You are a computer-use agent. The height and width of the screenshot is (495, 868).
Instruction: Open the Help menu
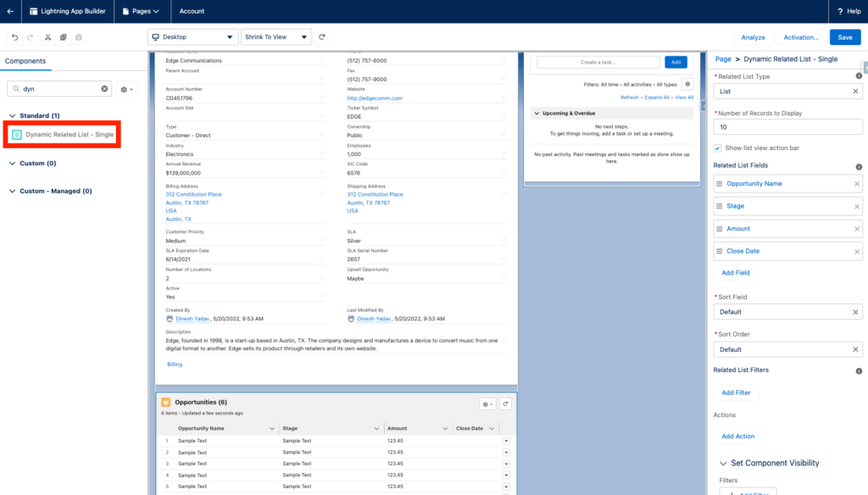tap(849, 11)
